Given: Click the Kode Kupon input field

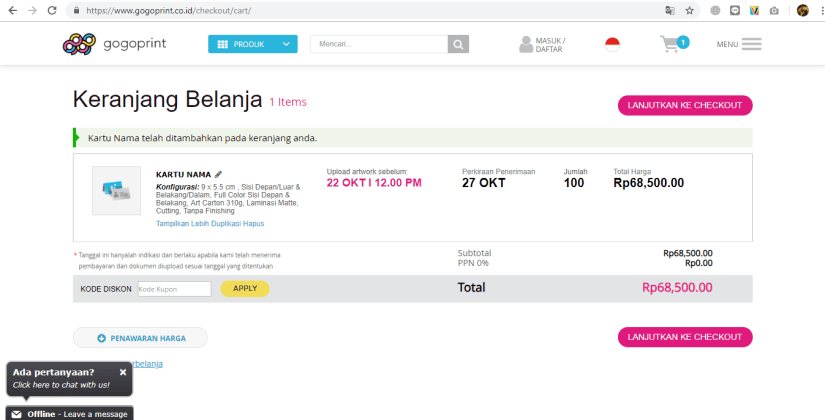Looking at the screenshot, I should [174, 289].
